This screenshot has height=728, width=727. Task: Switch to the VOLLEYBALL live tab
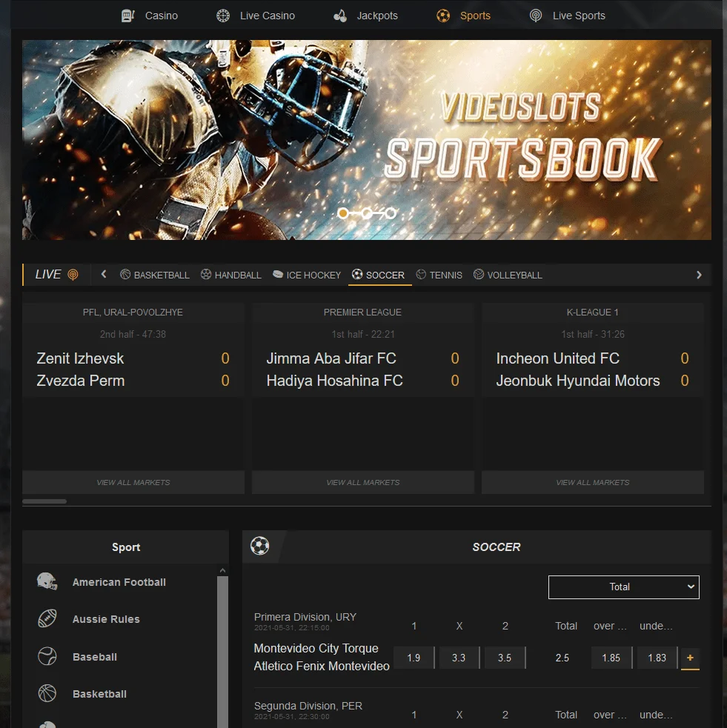[x=508, y=275]
